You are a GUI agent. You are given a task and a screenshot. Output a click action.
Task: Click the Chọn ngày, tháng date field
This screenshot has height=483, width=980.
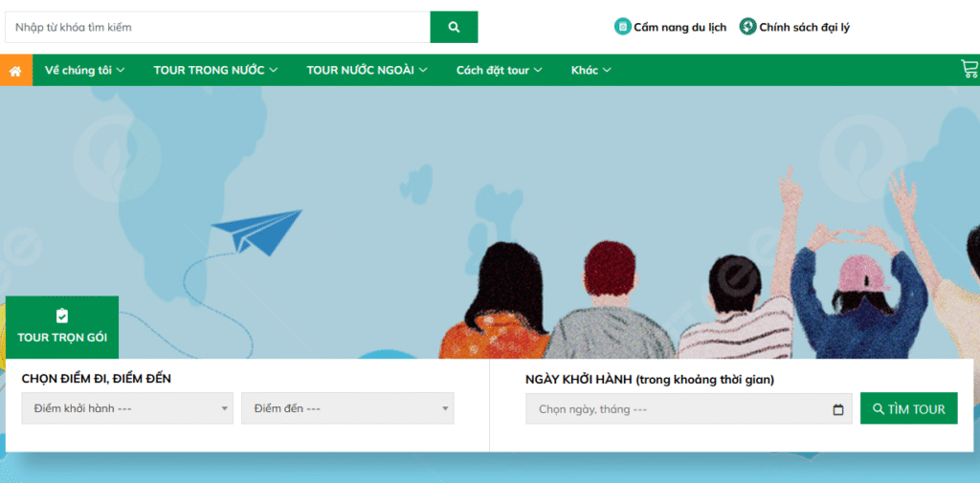675,409
